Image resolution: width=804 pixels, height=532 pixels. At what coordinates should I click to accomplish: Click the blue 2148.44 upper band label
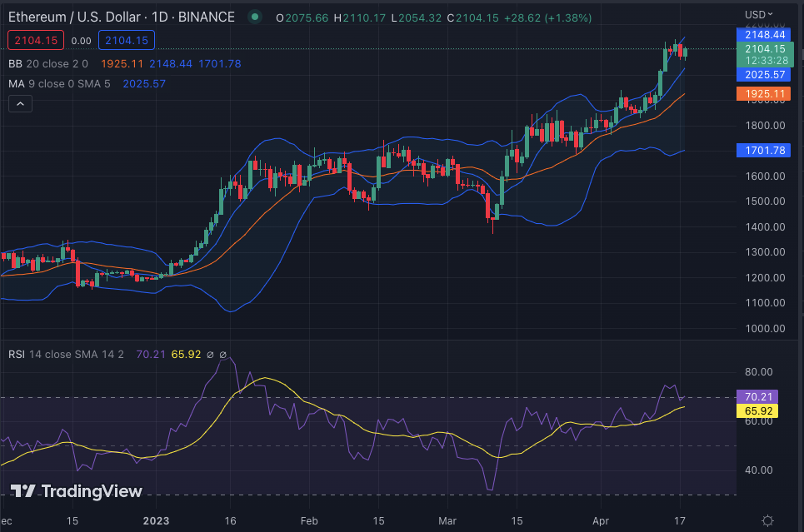762,34
